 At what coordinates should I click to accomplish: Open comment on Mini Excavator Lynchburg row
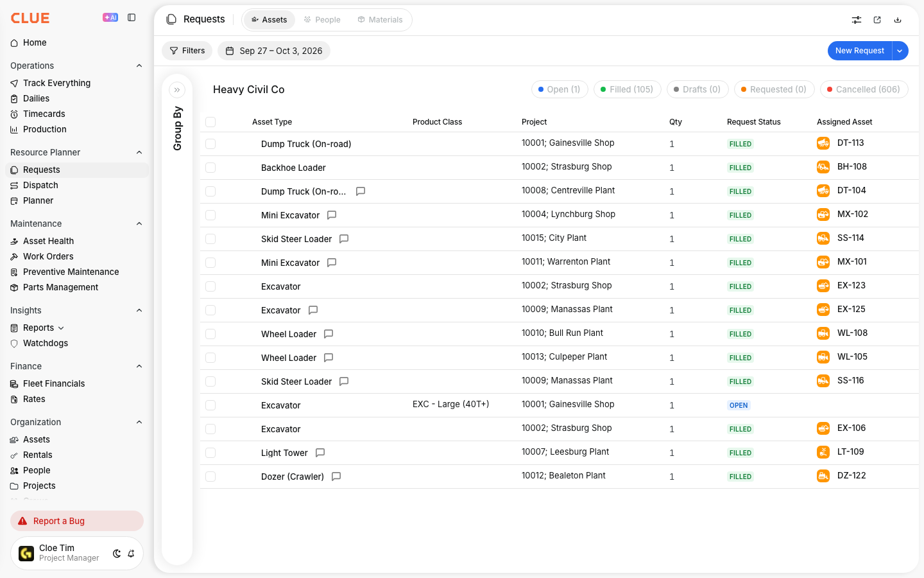point(332,215)
